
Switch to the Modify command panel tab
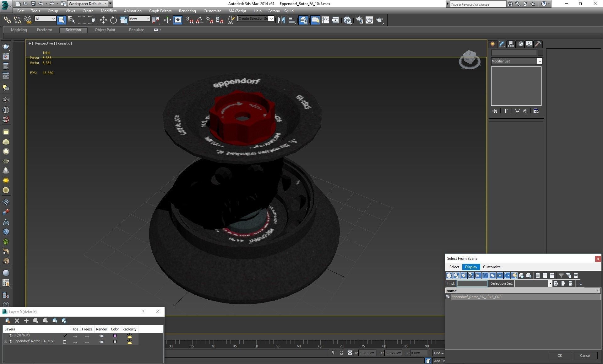pyautogui.click(x=502, y=44)
